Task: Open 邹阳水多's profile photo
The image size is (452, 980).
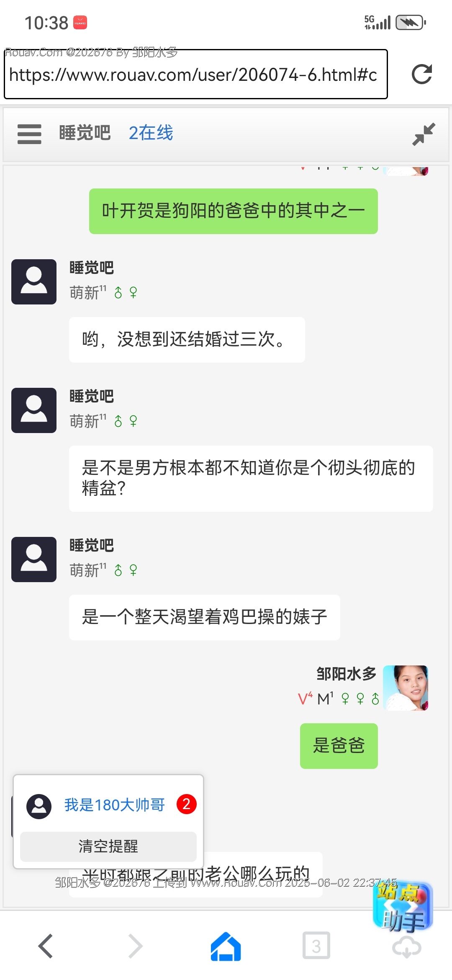Action: [x=406, y=688]
